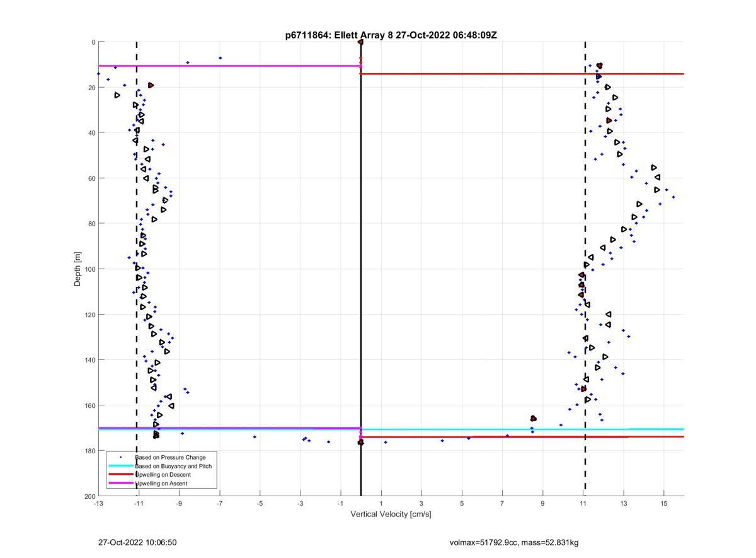
Task: Select legend entry Based on Buoyancy and Pitch
Action: click(x=173, y=466)
